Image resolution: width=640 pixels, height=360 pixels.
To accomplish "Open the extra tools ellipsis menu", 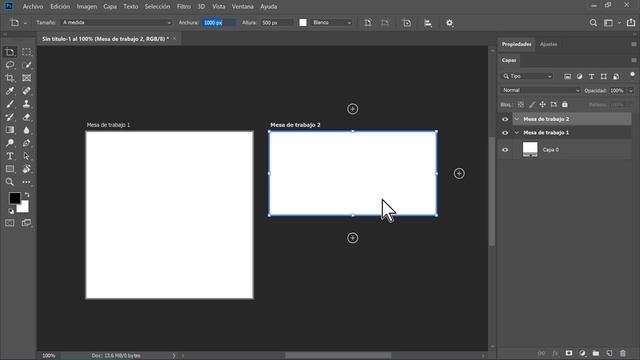I will pos(27,182).
